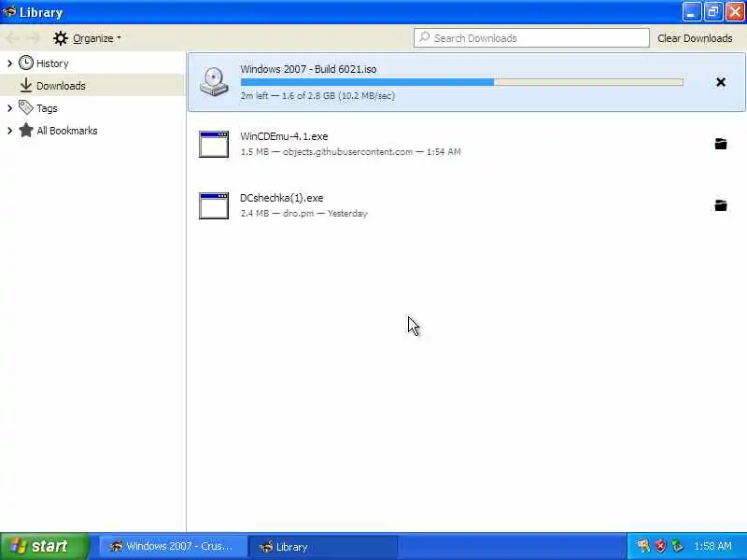Click the Tags label icon
The width and height of the screenshot is (747, 560).
(x=26, y=107)
